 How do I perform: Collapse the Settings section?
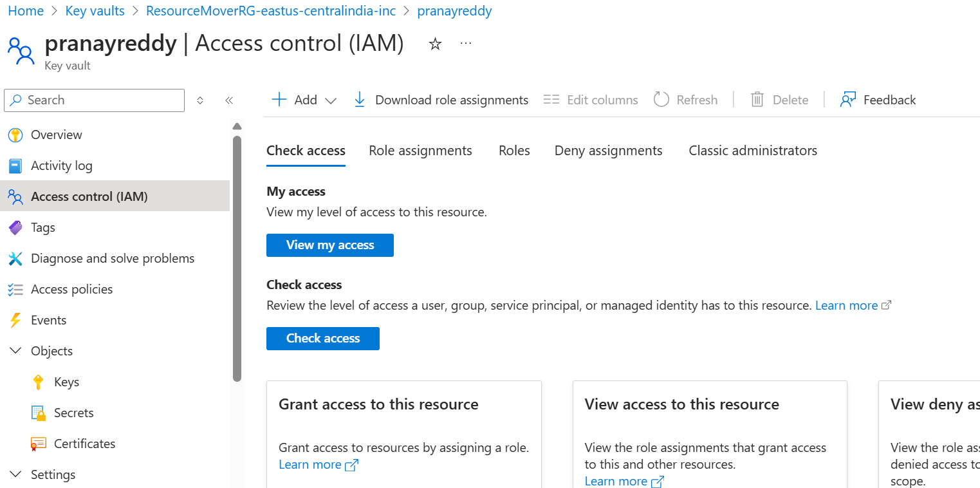[15, 474]
